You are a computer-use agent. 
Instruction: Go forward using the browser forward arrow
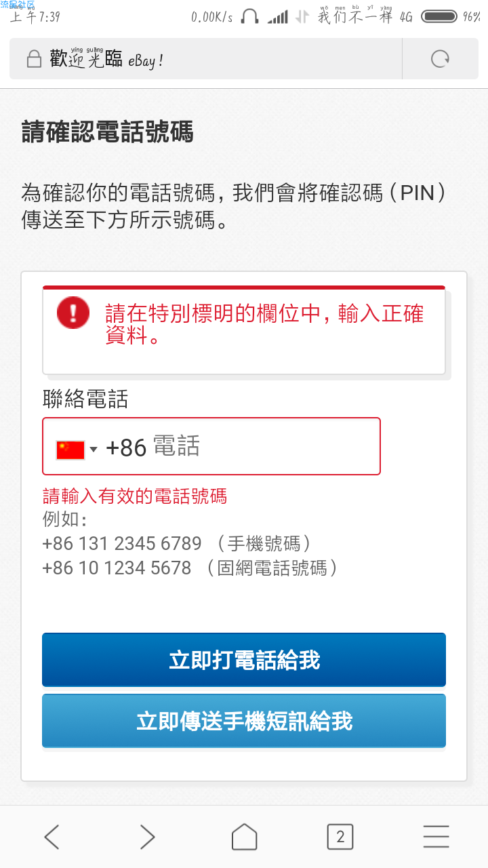pyautogui.click(x=147, y=837)
